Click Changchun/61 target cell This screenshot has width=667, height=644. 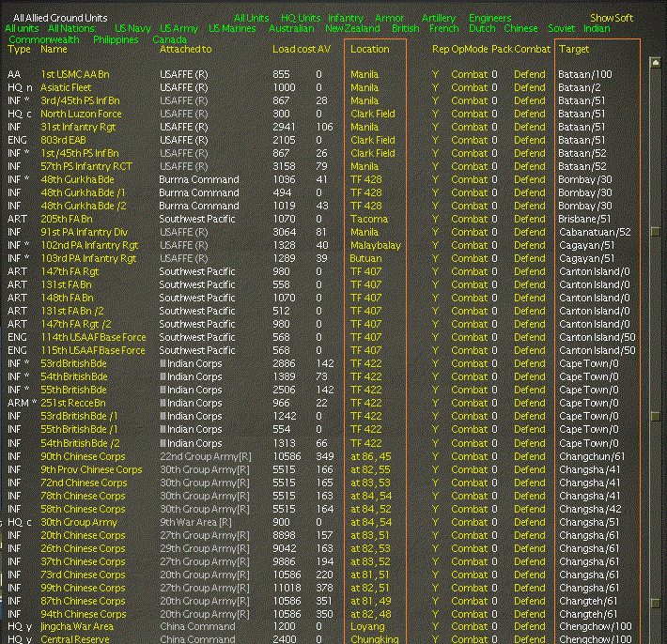tap(592, 456)
